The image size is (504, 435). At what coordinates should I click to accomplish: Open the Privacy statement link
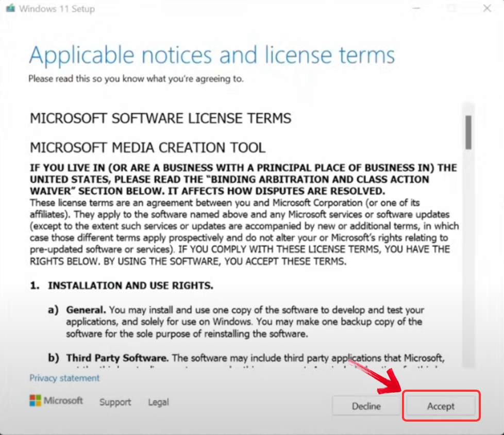pos(64,378)
